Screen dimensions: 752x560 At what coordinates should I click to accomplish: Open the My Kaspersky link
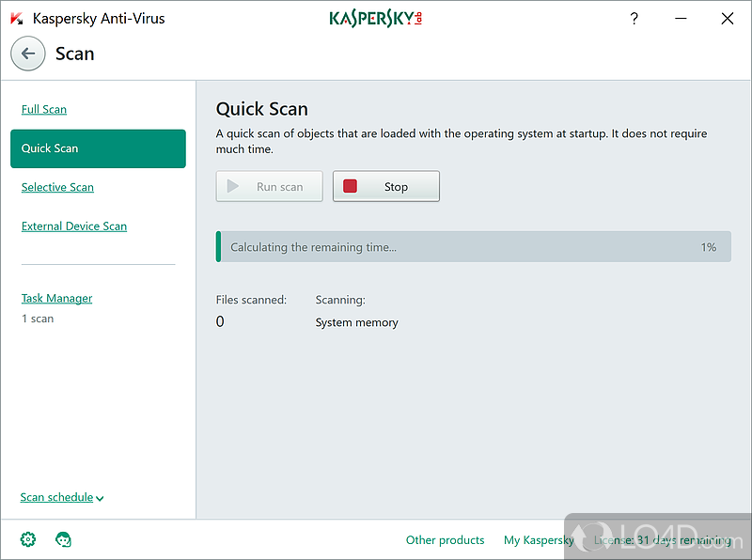(x=539, y=540)
